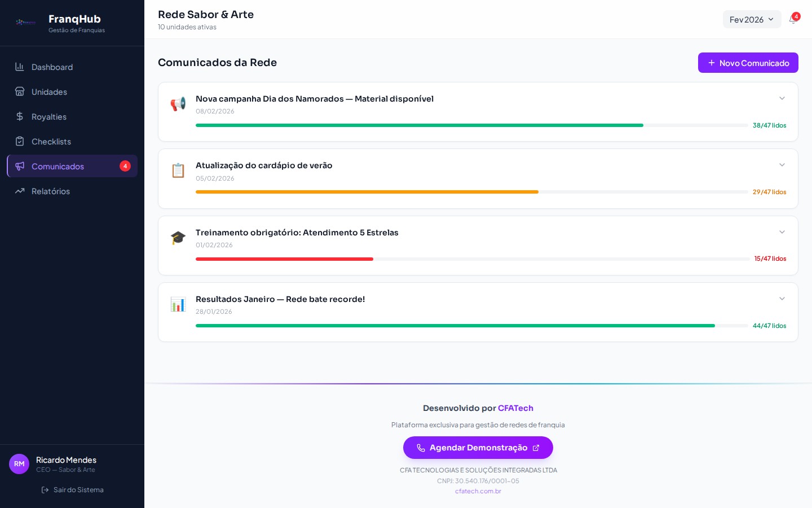Open Unidades from the sidebar icon
812x508 pixels.
coord(20,91)
